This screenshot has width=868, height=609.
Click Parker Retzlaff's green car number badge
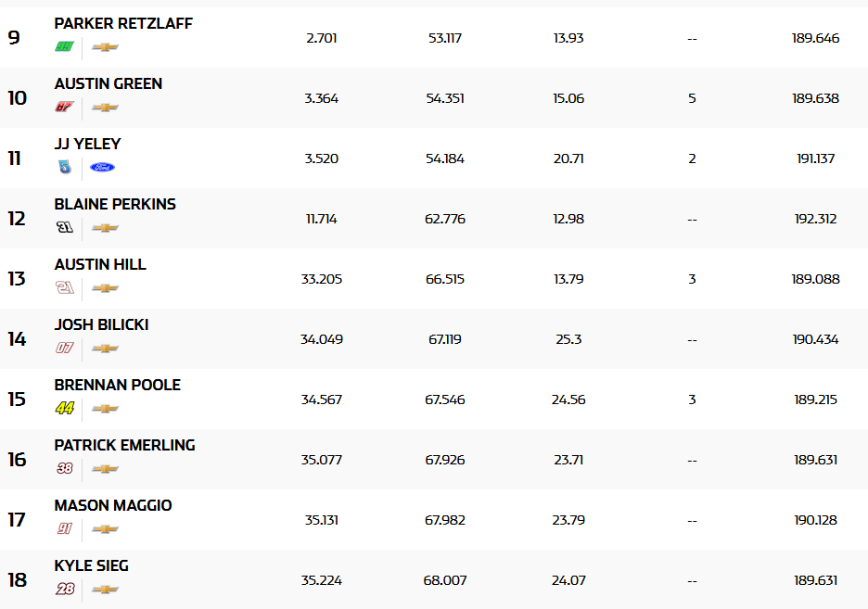coord(64,47)
